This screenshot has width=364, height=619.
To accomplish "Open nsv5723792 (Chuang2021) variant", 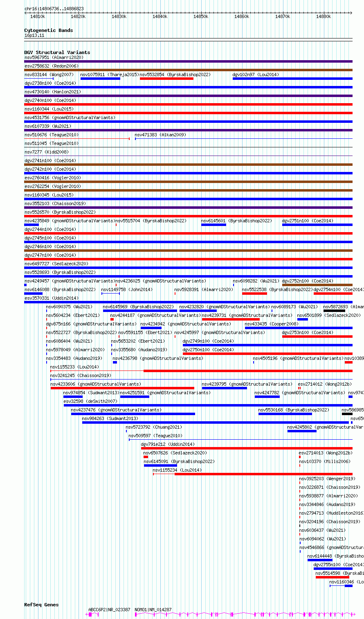I will click(x=154, y=427).
